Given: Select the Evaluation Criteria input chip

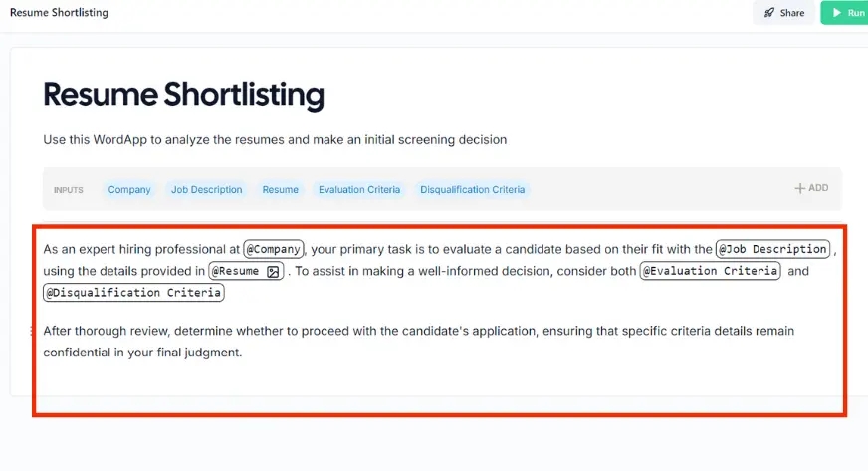Looking at the screenshot, I should pyautogui.click(x=358, y=189).
